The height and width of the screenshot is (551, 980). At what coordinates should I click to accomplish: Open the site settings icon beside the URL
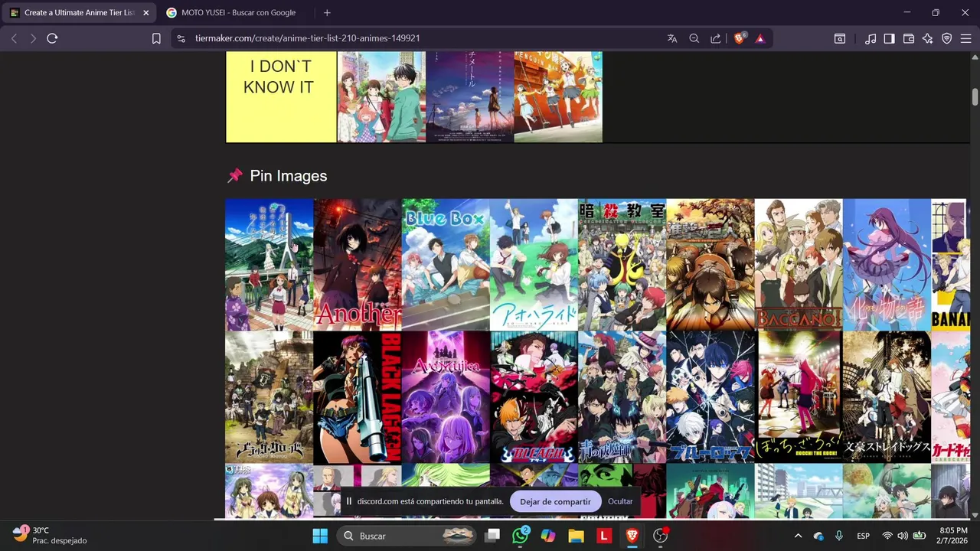click(x=180, y=38)
